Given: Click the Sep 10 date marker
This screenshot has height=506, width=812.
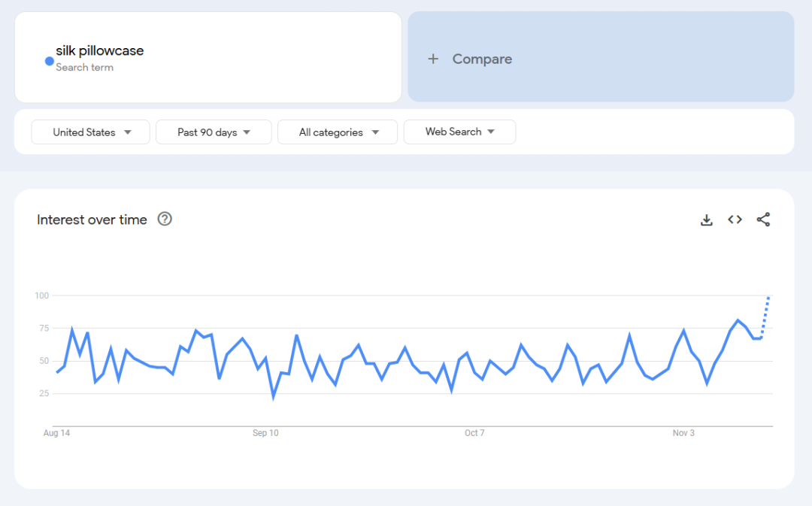Looking at the screenshot, I should (x=265, y=433).
